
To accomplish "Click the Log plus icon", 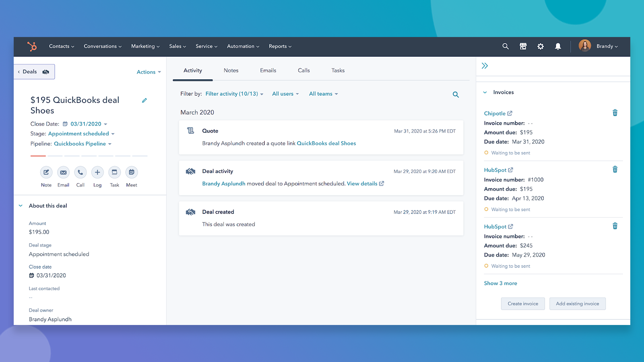I will click(97, 172).
